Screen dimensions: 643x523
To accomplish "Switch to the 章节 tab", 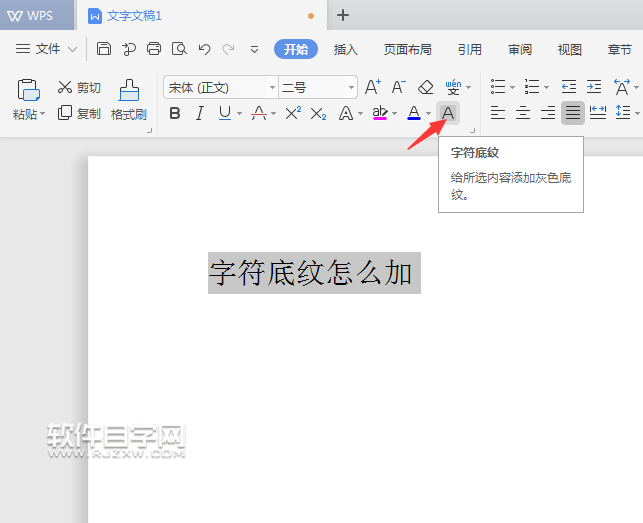I will (620, 50).
